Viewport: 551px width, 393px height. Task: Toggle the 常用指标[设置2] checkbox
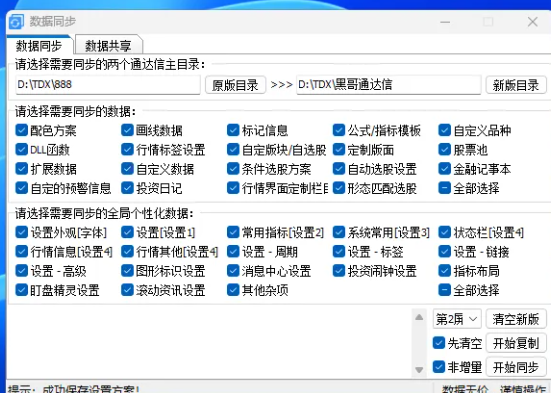click(233, 232)
